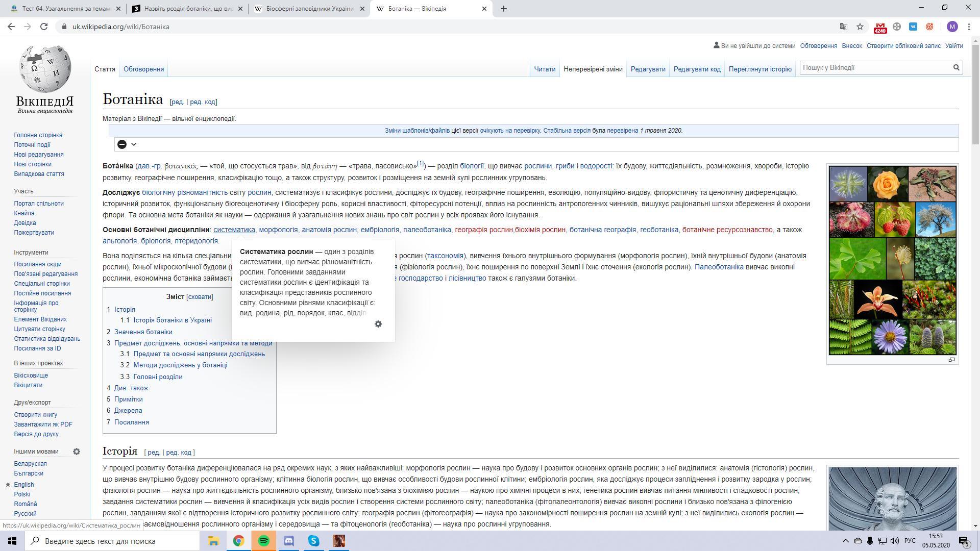
Task: Open the Windows Start button
Action: pyautogui.click(x=12, y=541)
